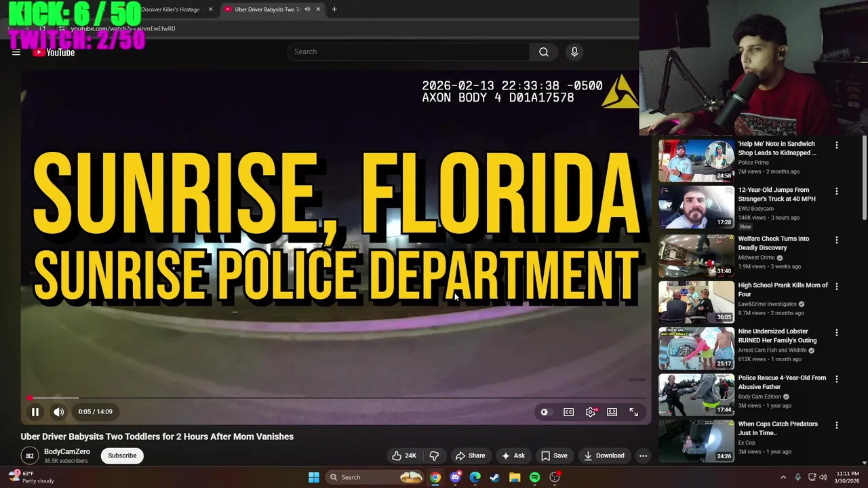Like the video with 24K likes

tap(404, 455)
